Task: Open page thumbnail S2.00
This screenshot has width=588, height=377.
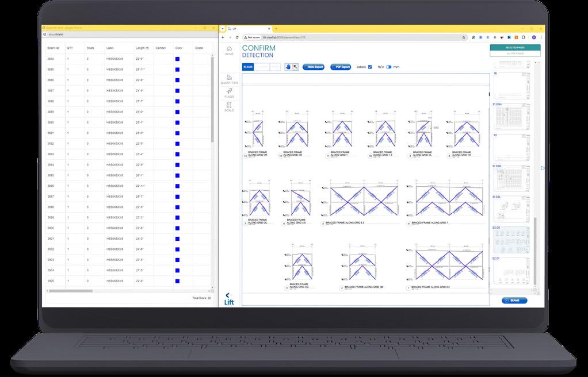Action: pos(511,240)
